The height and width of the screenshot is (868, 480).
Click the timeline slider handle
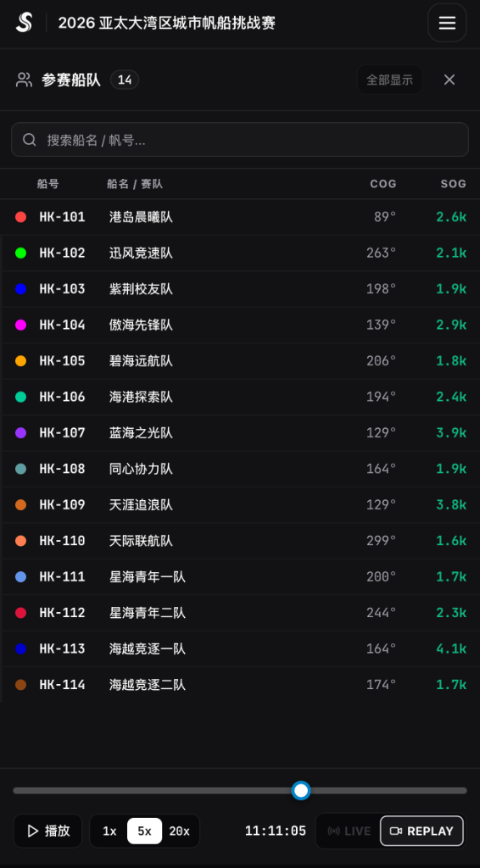300,791
